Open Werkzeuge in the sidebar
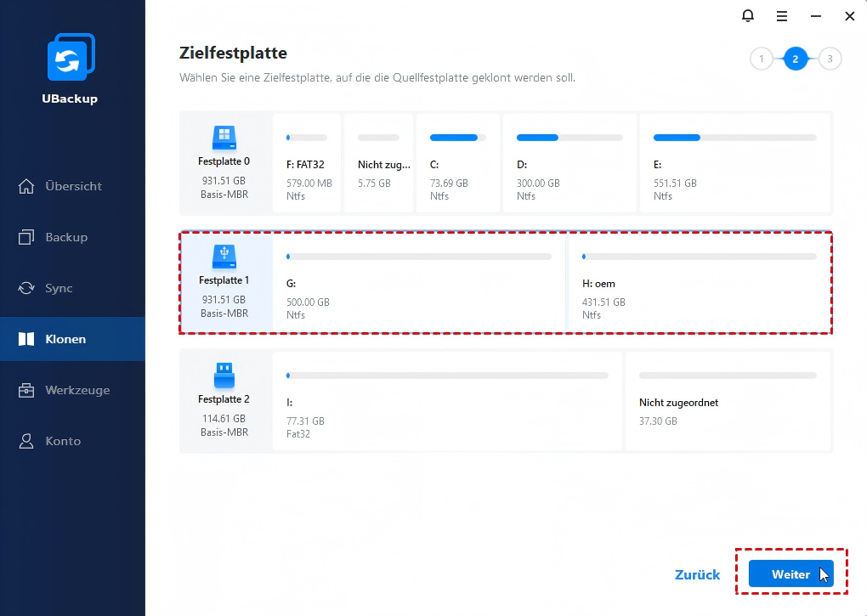 tap(76, 390)
